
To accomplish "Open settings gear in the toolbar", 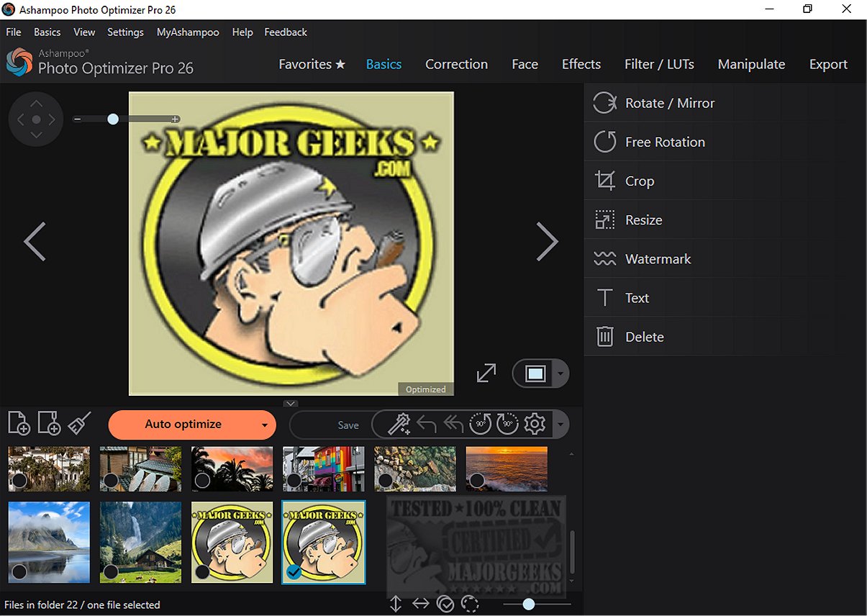I will [535, 425].
